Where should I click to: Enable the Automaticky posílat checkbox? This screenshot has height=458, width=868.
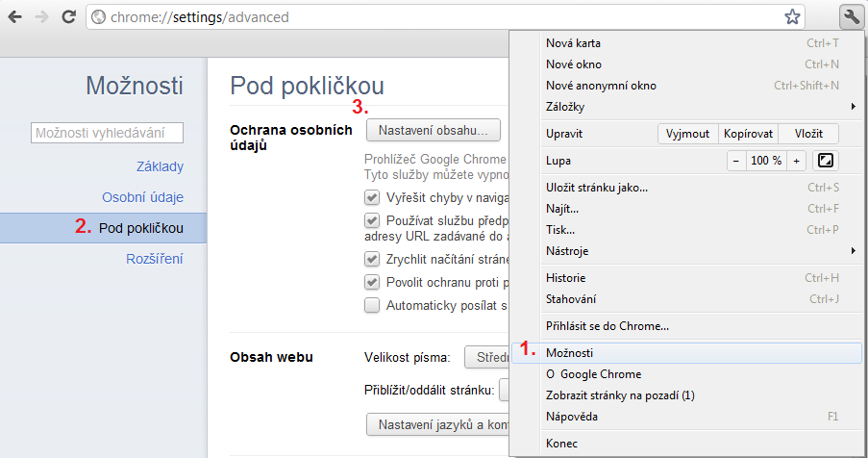coord(372,305)
